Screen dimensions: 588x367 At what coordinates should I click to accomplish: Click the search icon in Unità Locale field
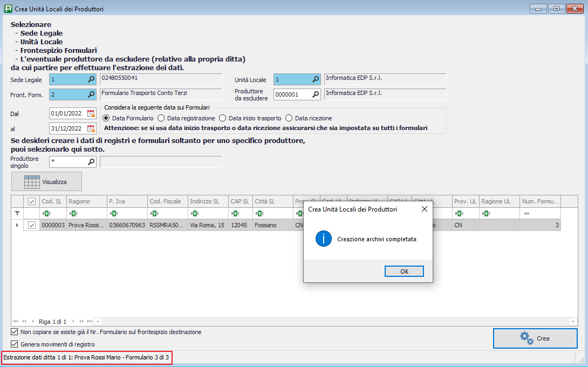tap(316, 80)
